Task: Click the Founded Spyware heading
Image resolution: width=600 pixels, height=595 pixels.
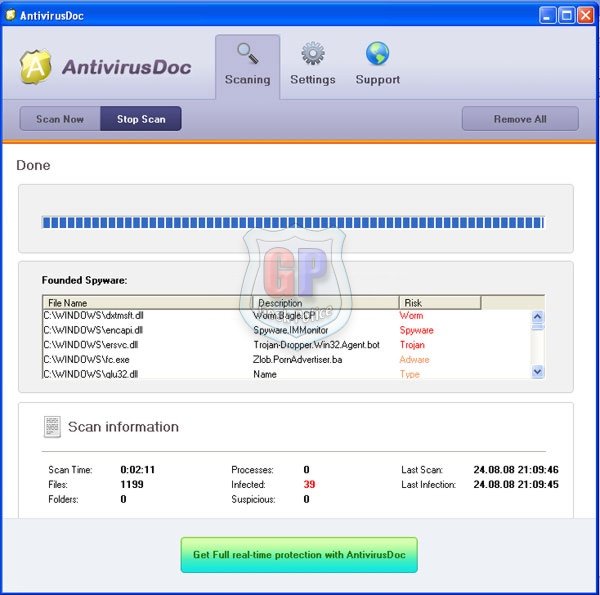Action: click(x=85, y=280)
